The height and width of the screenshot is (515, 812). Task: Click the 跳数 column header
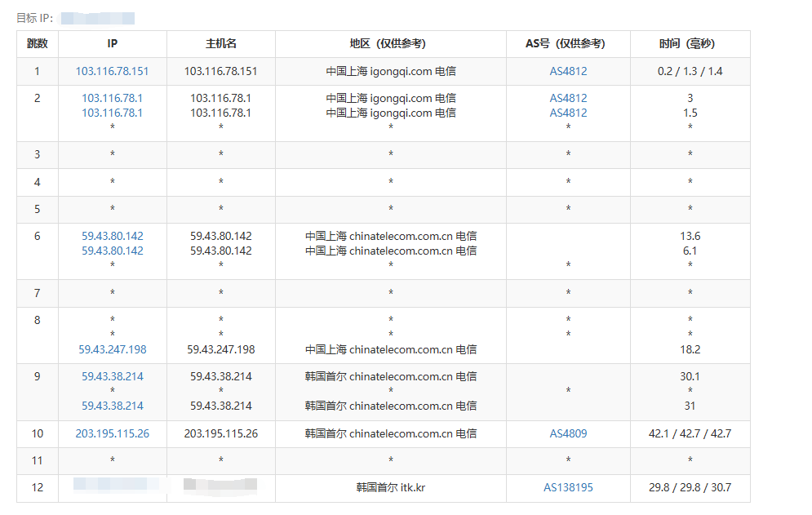tap(37, 44)
